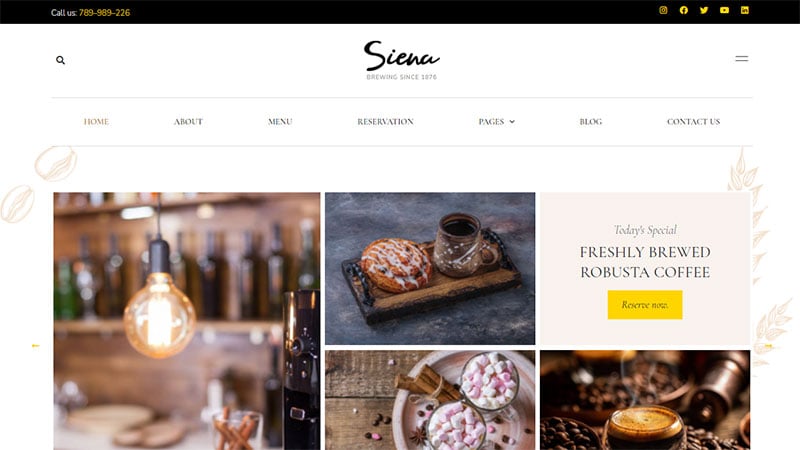Expand the Pages dropdown chevron
Image resolution: width=800 pixels, height=450 pixels.
click(x=512, y=121)
